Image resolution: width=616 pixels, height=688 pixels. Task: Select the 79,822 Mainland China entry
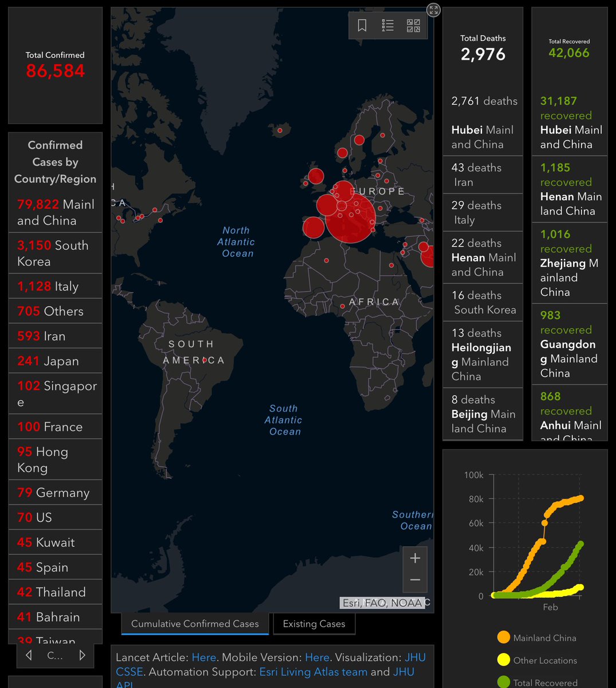tap(55, 212)
